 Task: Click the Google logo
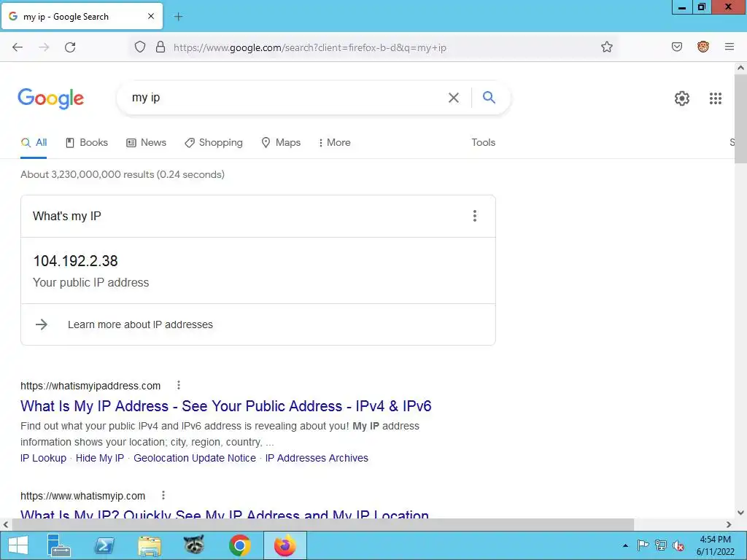pyautogui.click(x=51, y=98)
